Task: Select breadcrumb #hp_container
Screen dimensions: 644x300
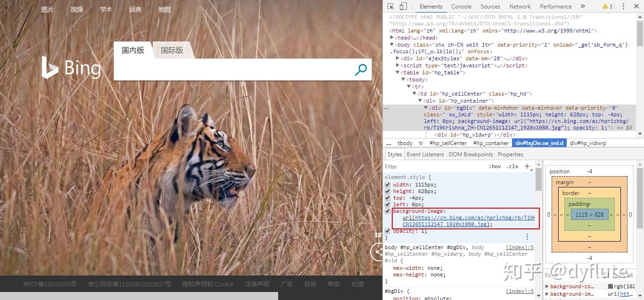Action: [491, 143]
